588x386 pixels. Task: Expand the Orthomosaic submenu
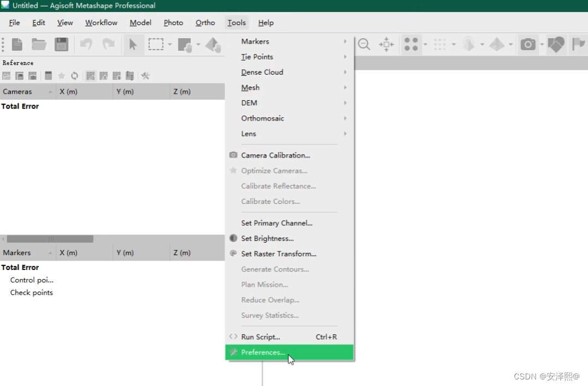click(x=289, y=118)
